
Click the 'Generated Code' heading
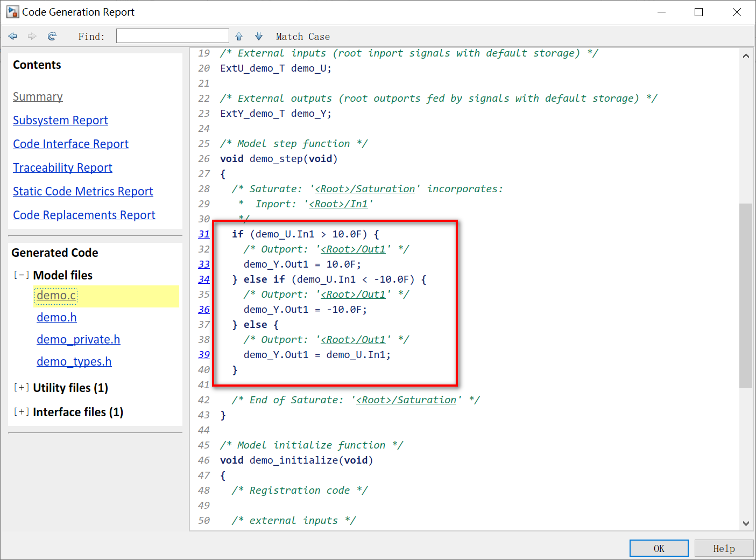pos(55,253)
